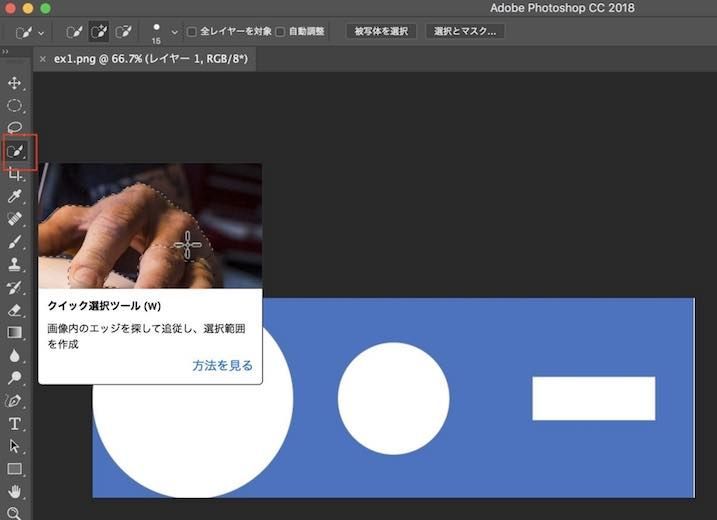Select the Move tool

[x=14, y=83]
